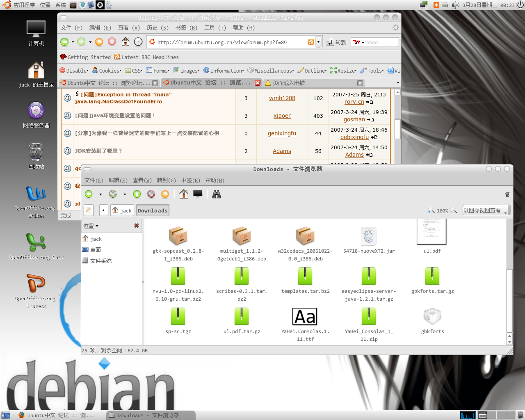Open Disable dropdown in web developer toolbar
The width and height of the screenshot is (525, 420).
pos(74,71)
